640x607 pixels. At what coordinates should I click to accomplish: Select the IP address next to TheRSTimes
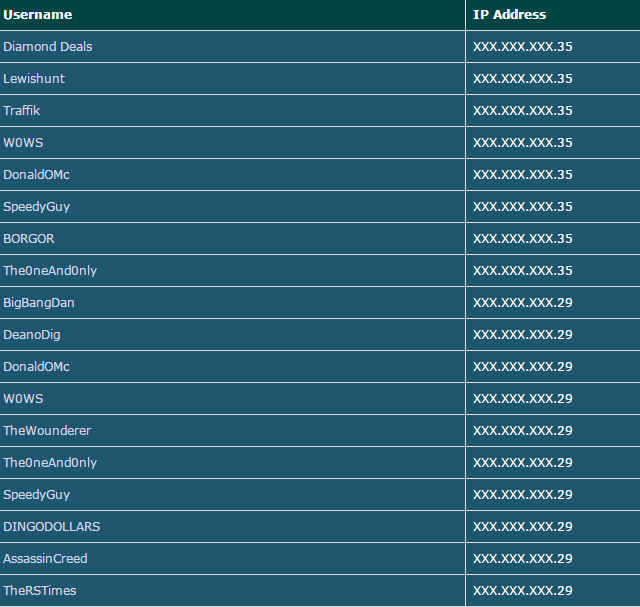pyautogui.click(x=523, y=591)
